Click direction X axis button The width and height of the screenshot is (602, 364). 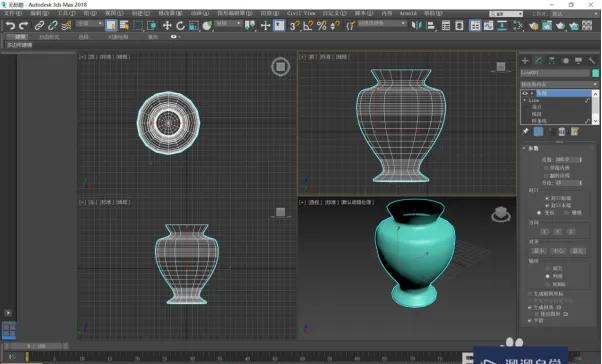[x=544, y=232]
